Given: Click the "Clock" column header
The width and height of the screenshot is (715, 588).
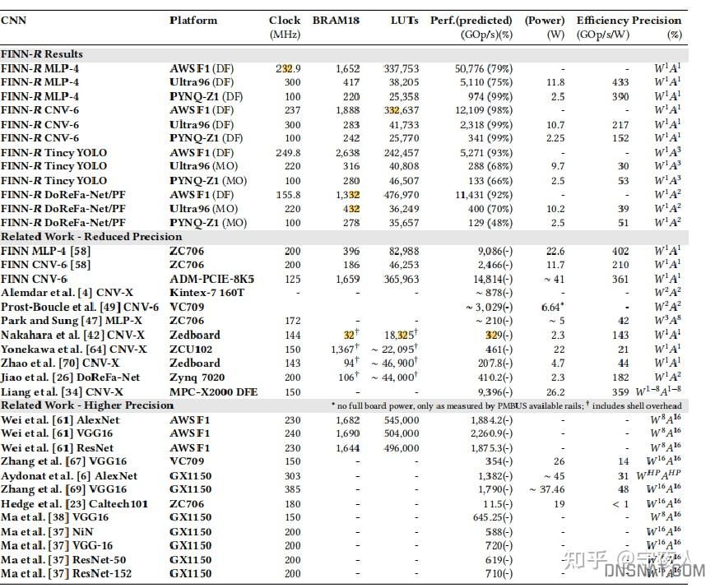Looking at the screenshot, I should coord(285,21).
